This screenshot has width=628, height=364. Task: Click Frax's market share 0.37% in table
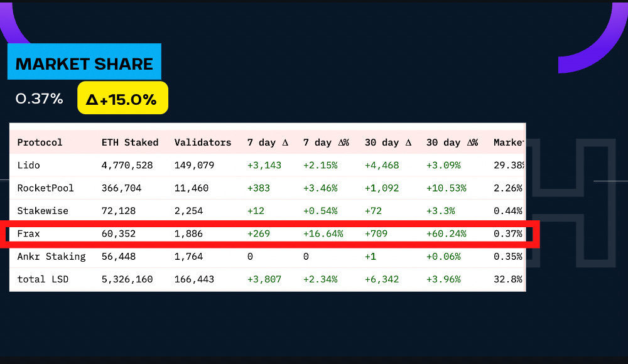point(508,234)
